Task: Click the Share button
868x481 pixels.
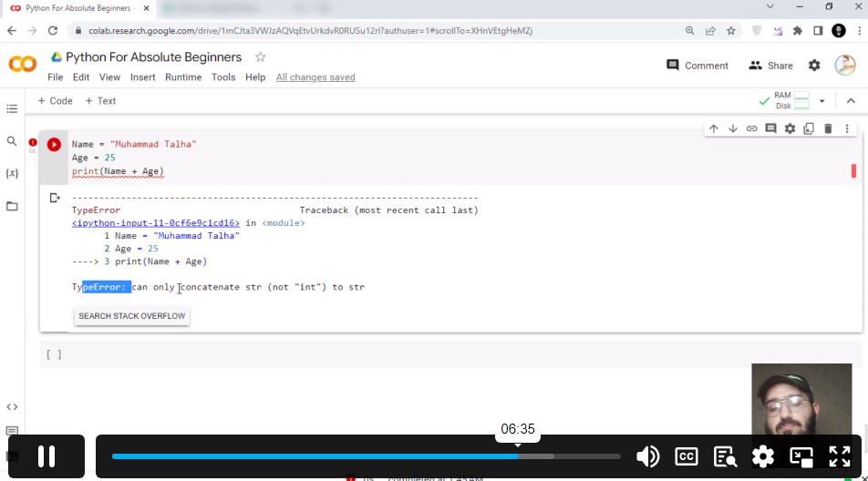Action: [x=770, y=66]
